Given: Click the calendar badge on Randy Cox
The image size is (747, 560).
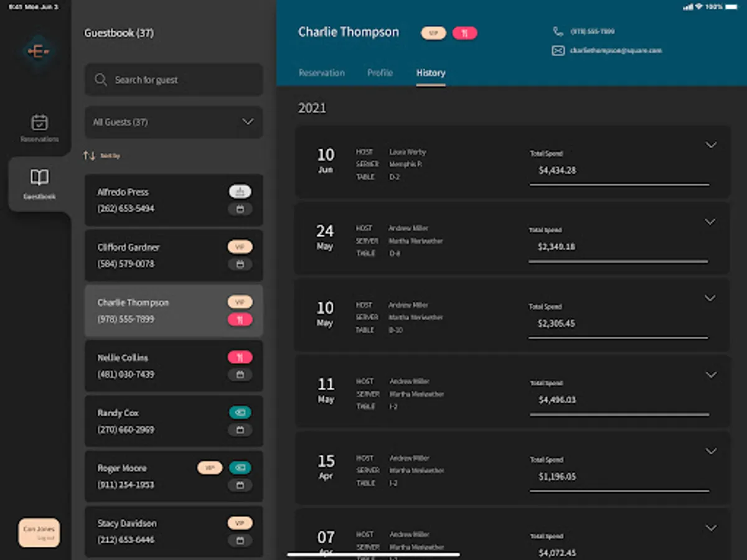Looking at the screenshot, I should tap(240, 430).
